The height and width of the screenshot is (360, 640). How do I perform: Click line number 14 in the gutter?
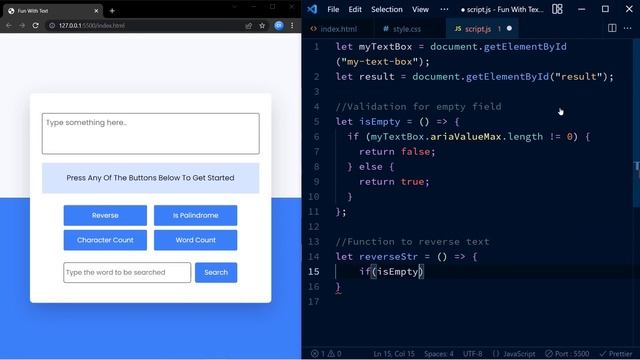point(313,257)
